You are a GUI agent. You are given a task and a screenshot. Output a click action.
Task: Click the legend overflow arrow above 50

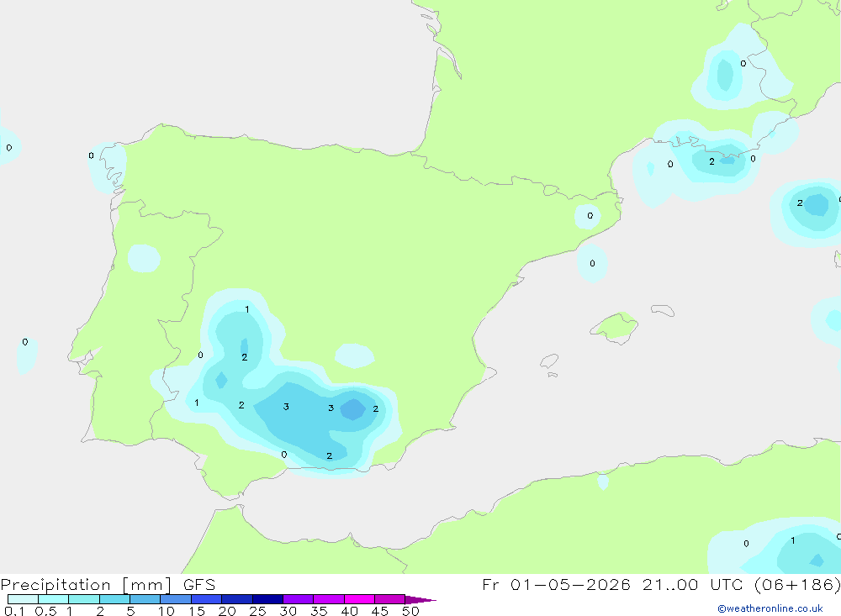pyautogui.click(x=420, y=600)
